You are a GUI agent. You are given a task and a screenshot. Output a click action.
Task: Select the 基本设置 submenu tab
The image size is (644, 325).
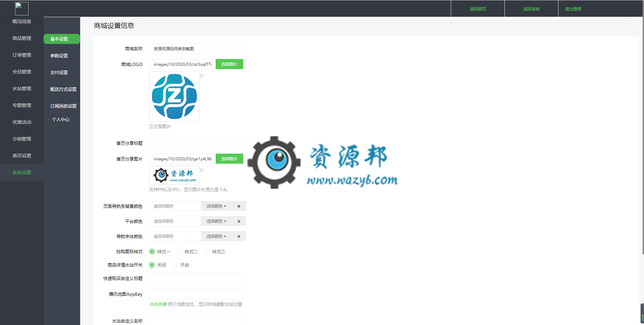(62, 39)
